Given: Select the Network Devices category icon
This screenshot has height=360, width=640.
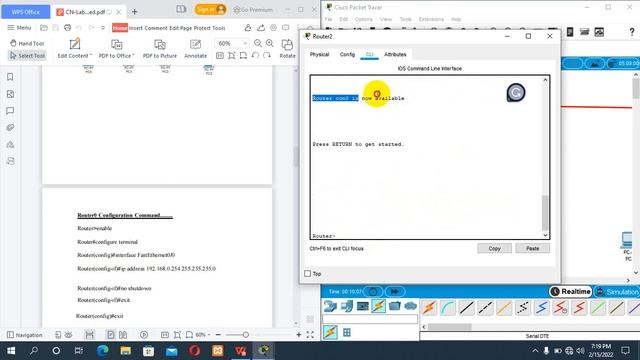Looking at the screenshot, I should coord(330,306).
